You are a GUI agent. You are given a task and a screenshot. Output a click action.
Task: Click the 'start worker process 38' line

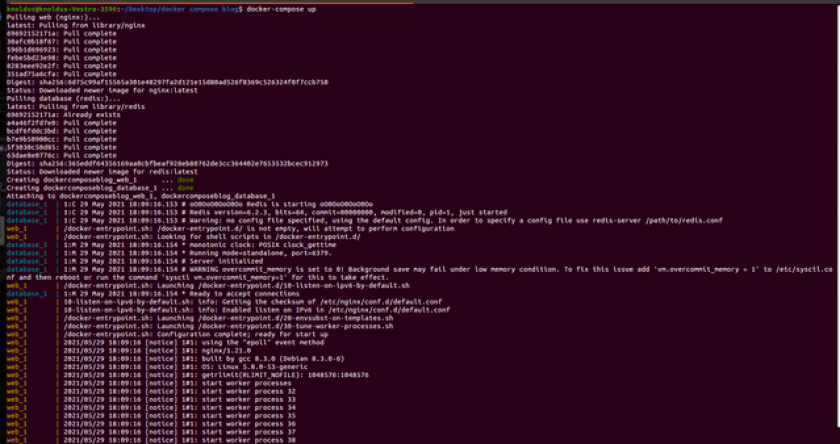point(151,440)
